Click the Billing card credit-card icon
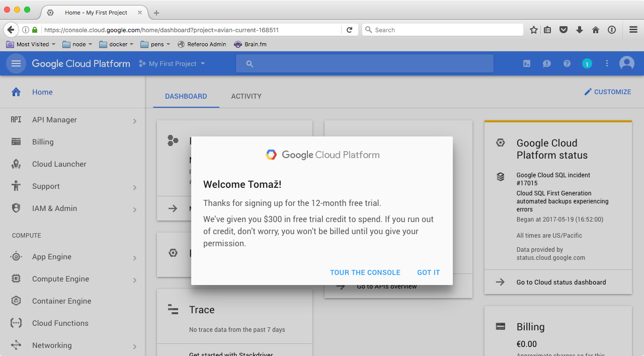The image size is (644, 356). pyautogui.click(x=501, y=326)
